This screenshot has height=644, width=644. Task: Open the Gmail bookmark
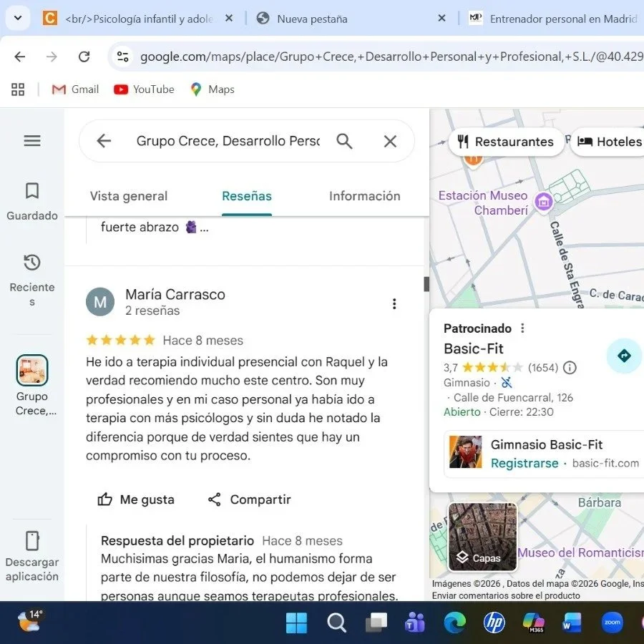point(76,89)
